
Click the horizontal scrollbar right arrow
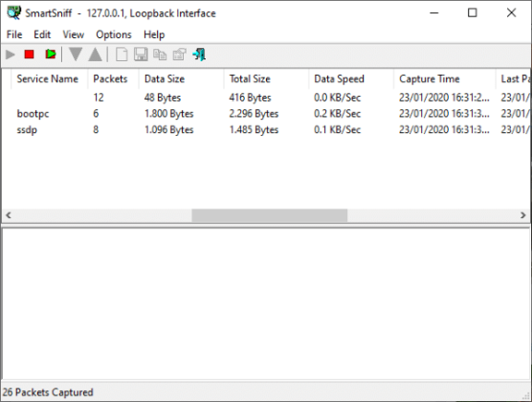click(522, 215)
